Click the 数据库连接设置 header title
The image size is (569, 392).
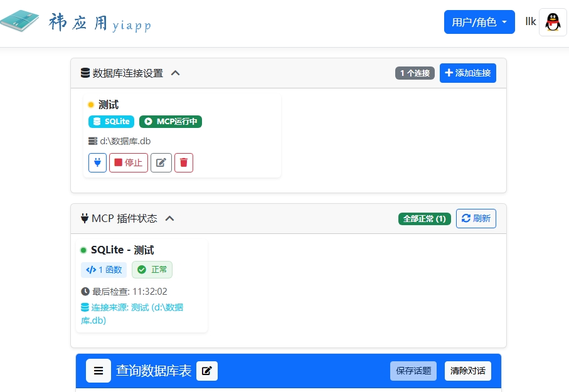(128, 73)
